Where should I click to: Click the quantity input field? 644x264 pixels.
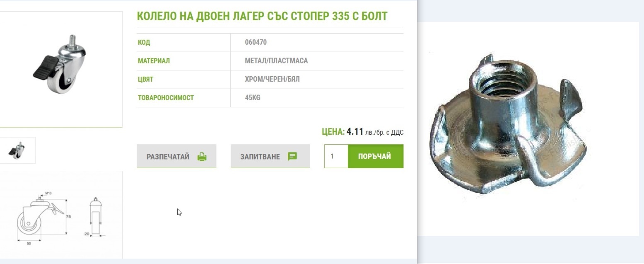click(336, 156)
